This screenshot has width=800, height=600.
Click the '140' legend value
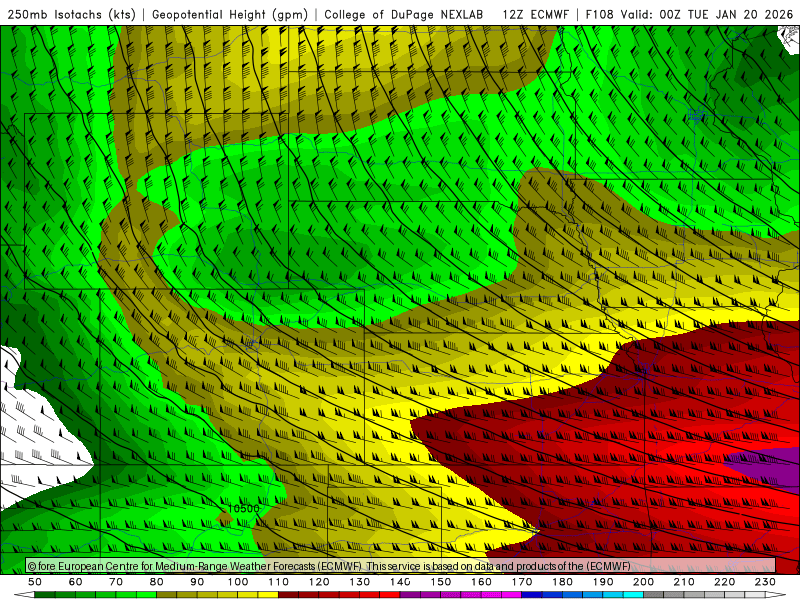(x=400, y=582)
